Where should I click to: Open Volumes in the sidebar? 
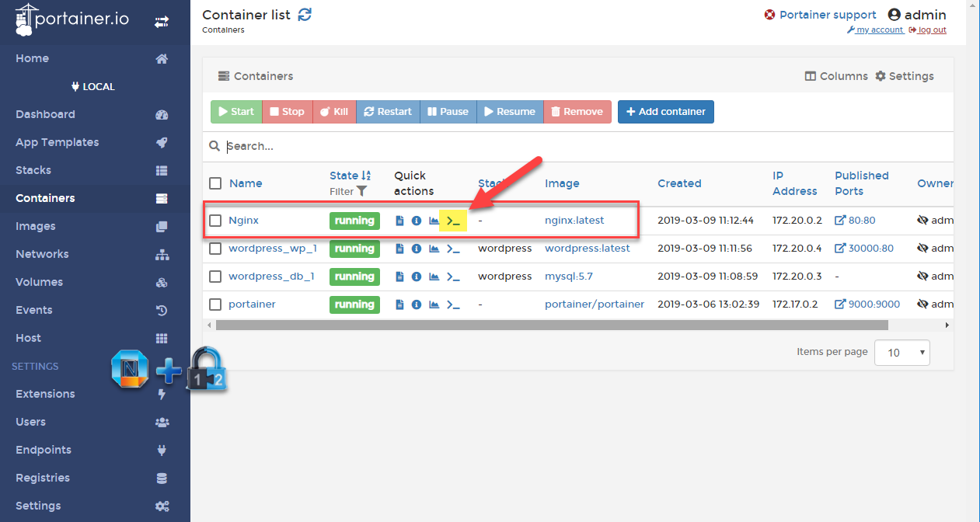point(95,282)
